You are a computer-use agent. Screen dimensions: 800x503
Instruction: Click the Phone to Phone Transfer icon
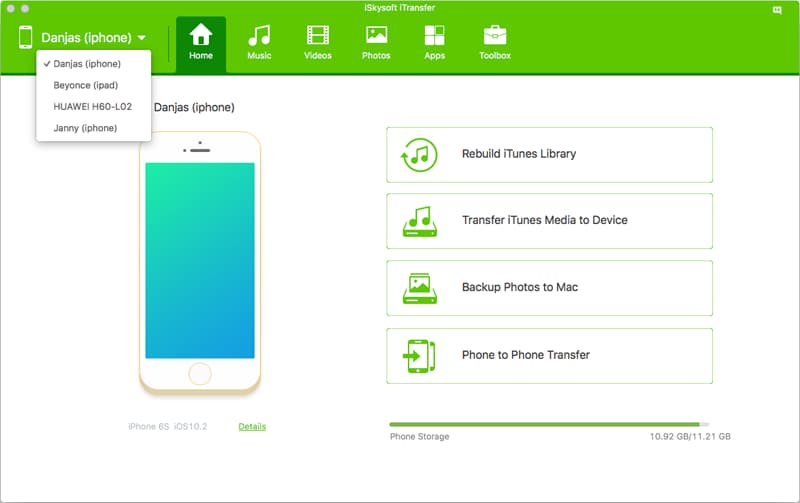[x=419, y=356]
